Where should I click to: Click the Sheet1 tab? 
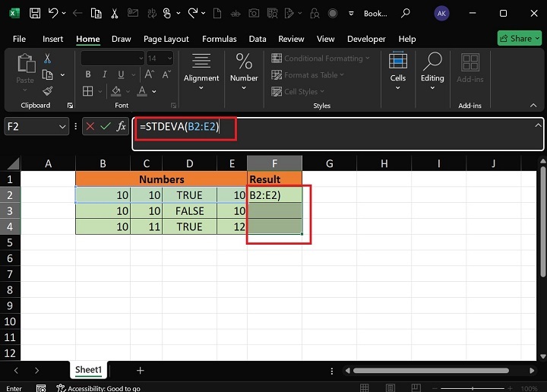[88, 370]
